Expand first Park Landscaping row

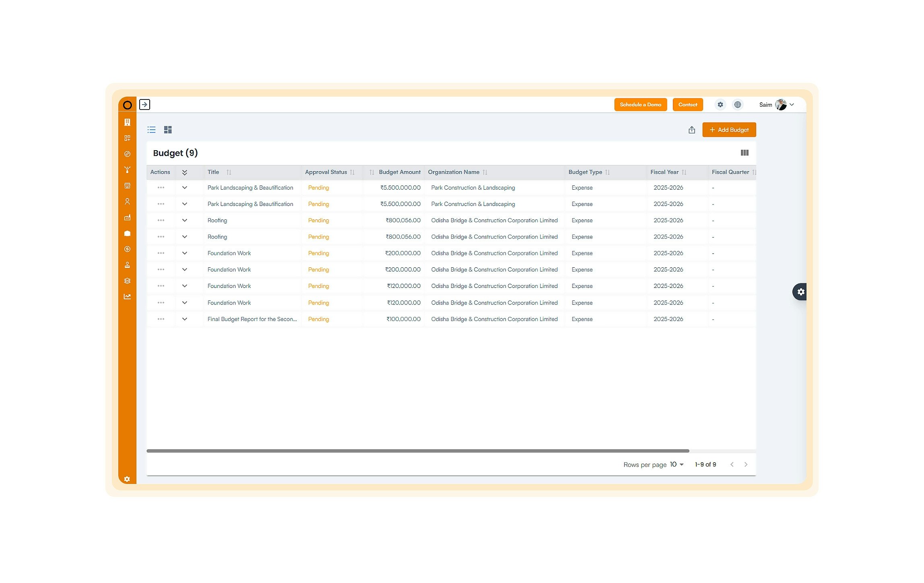pyautogui.click(x=184, y=188)
